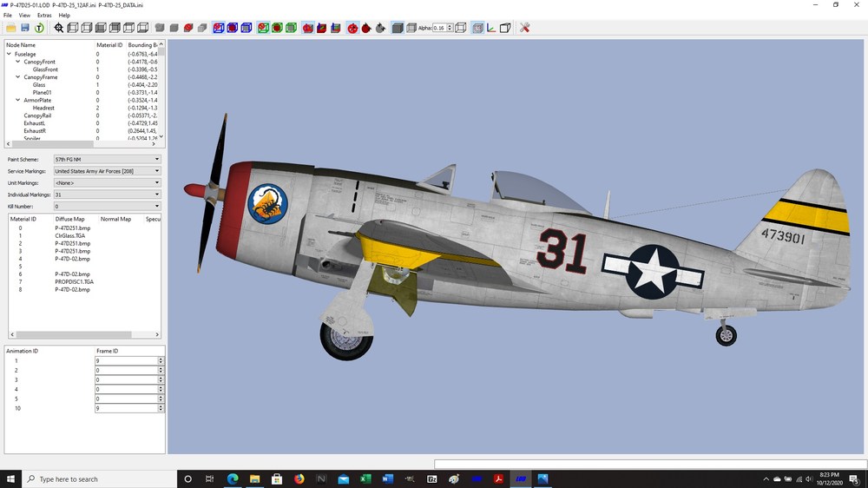
Task: Toggle the highlighted solid gray cube icon
Action: (x=398, y=28)
